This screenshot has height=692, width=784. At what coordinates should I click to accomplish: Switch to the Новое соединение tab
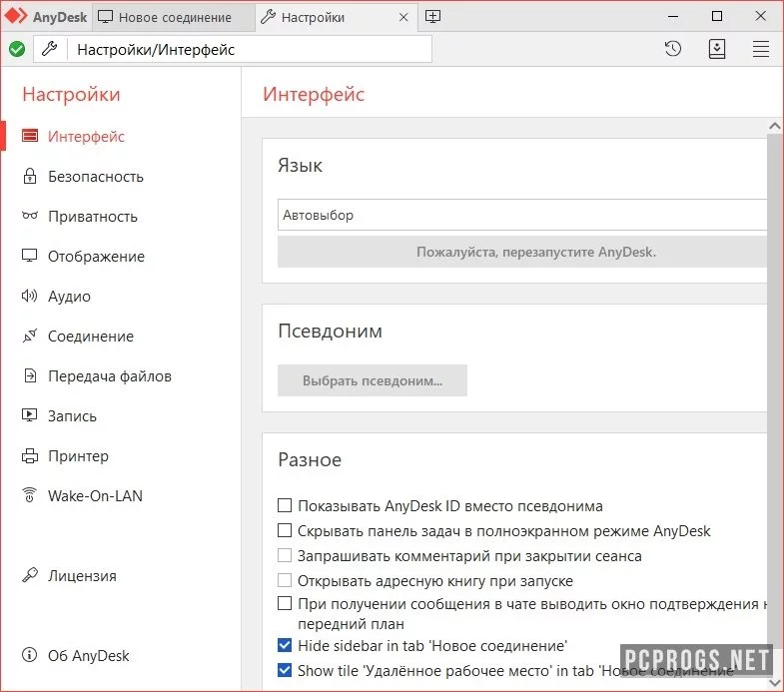[174, 17]
